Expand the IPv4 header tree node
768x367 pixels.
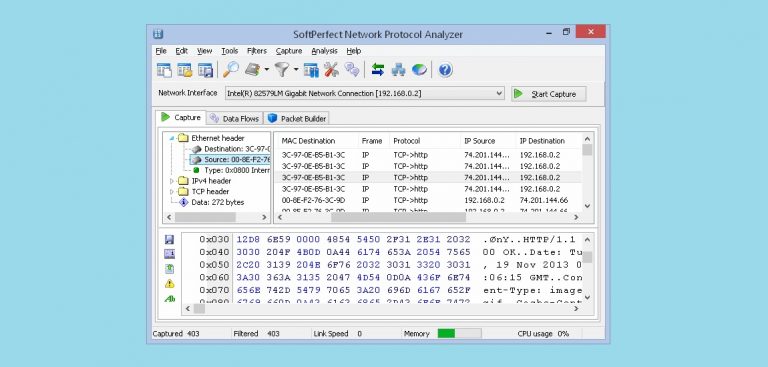click(172, 181)
